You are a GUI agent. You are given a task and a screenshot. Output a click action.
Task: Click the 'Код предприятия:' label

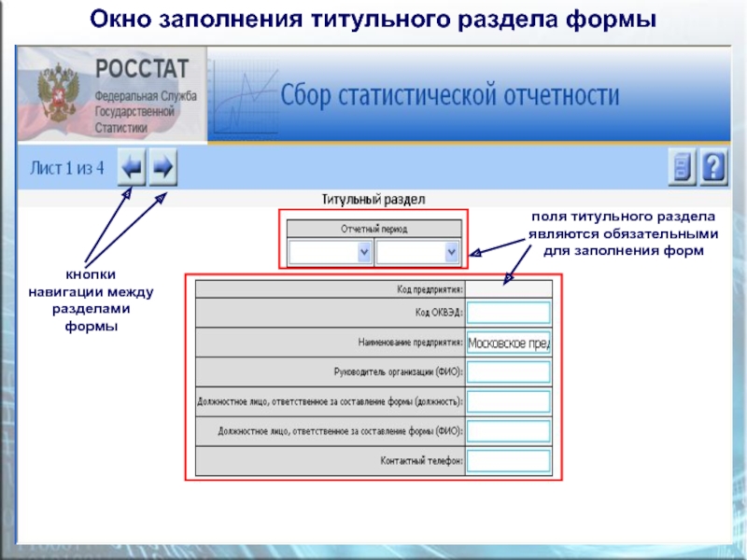tap(430, 289)
